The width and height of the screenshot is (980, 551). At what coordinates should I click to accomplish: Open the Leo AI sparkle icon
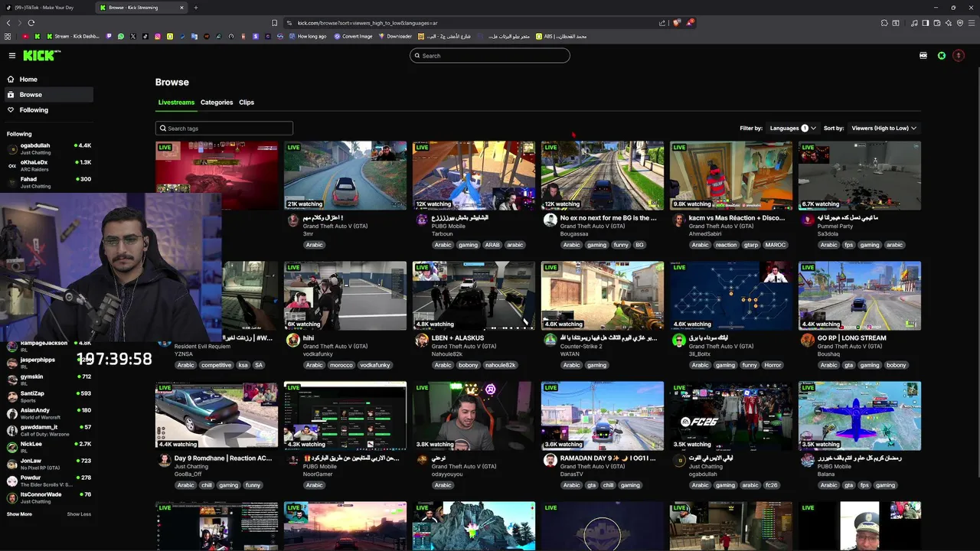coord(949,23)
